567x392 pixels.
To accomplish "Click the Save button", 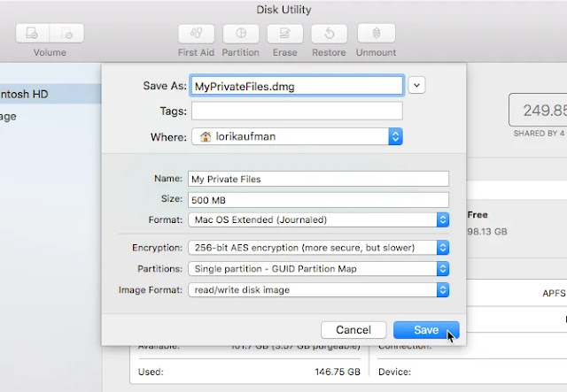I will point(426,330).
